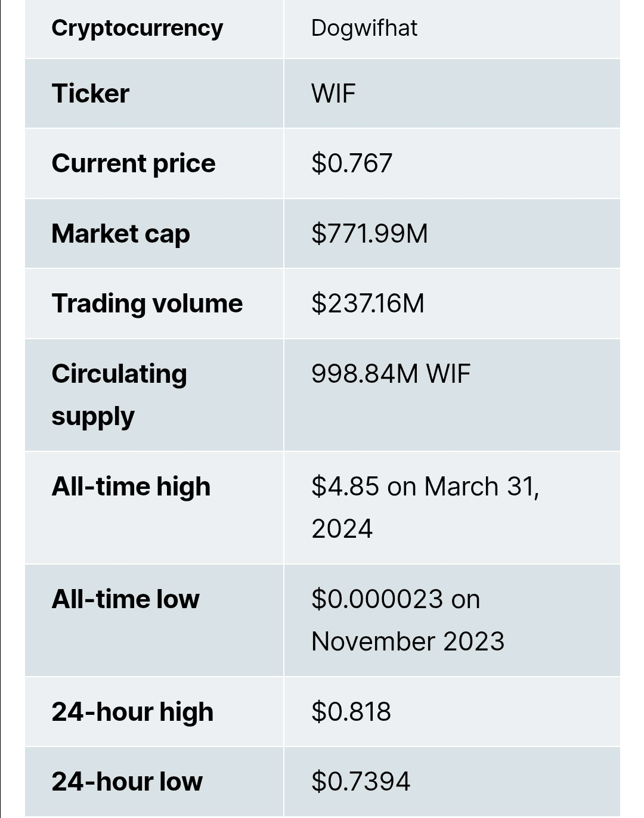Click the $771.99M market cap value

click(x=370, y=233)
